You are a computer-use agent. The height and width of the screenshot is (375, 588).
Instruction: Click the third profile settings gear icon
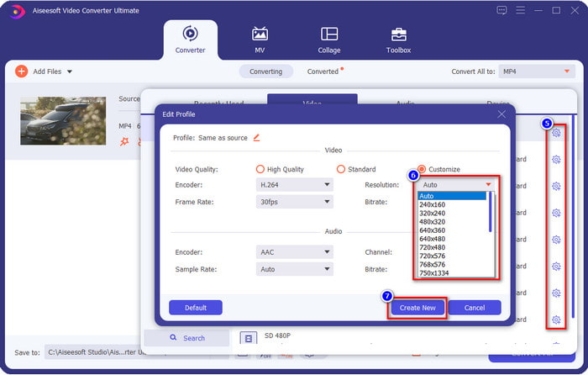(x=556, y=186)
